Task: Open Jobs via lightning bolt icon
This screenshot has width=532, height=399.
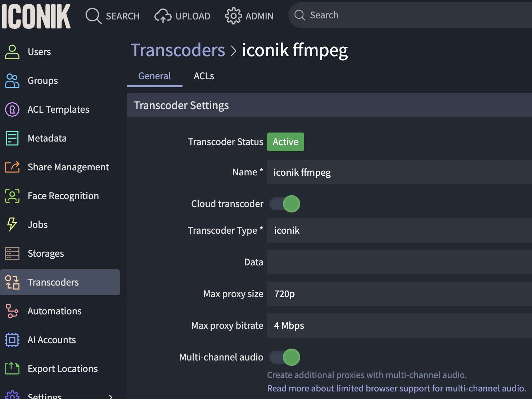Action: tap(12, 225)
